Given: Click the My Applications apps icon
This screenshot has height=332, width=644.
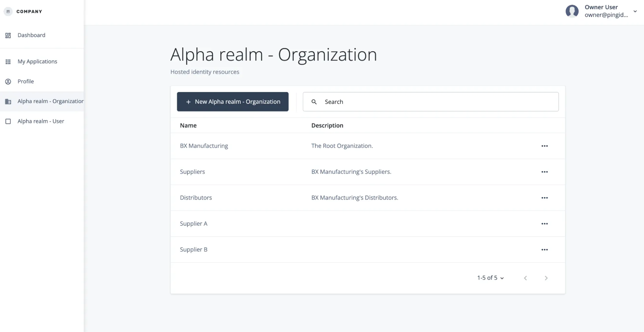Looking at the screenshot, I should point(8,62).
